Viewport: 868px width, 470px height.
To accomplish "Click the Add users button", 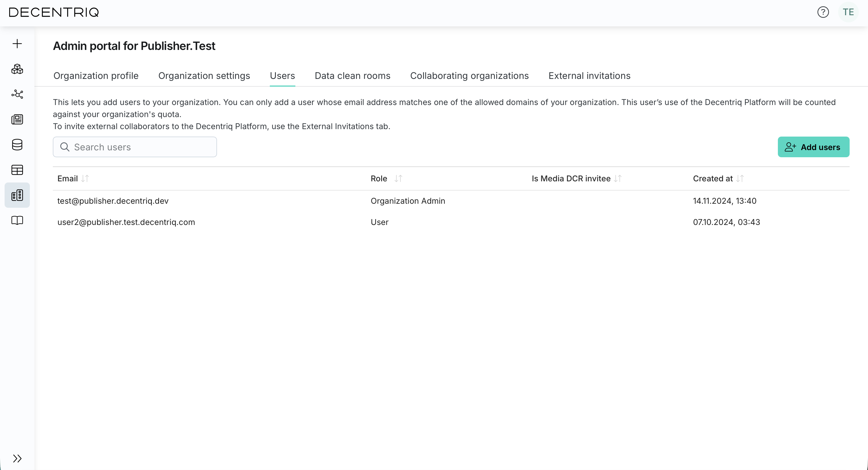I will 813,147.
